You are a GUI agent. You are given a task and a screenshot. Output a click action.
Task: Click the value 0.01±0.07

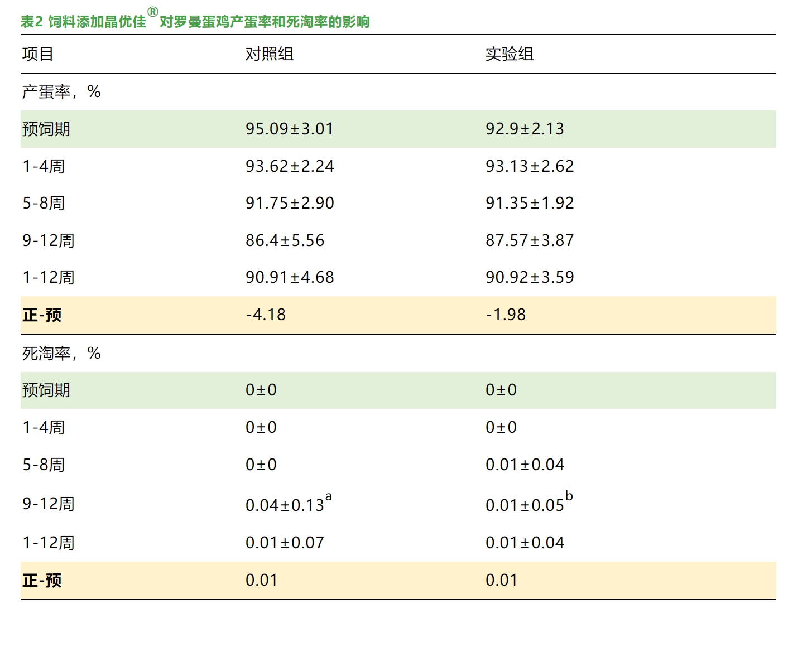[x=285, y=543]
